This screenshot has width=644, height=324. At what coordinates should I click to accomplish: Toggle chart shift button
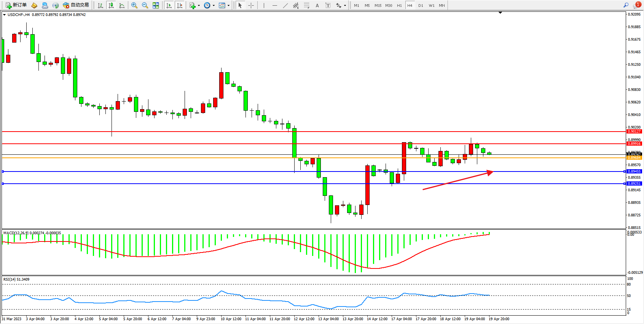tap(180, 5)
